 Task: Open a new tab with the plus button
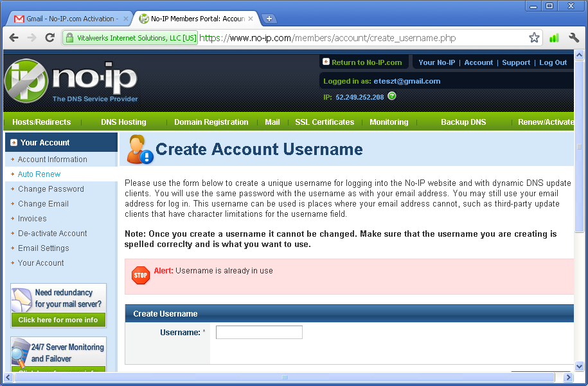click(x=269, y=19)
